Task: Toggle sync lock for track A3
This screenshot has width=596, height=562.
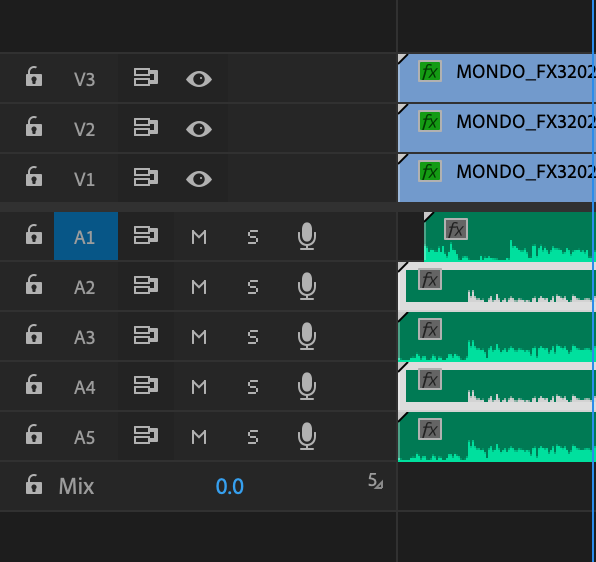Action: point(146,335)
